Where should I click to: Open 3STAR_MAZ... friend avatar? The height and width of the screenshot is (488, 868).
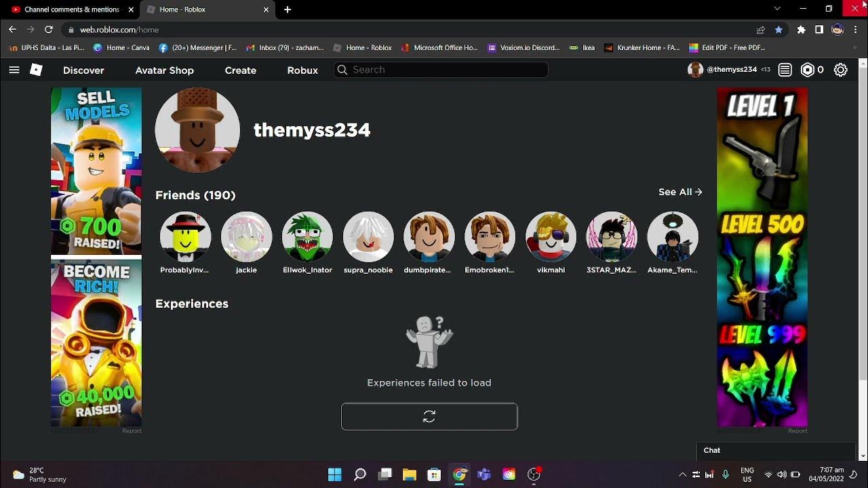611,237
